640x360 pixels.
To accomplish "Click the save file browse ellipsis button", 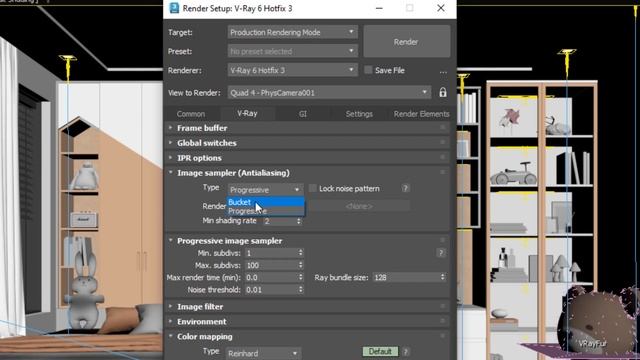I will [x=443, y=71].
